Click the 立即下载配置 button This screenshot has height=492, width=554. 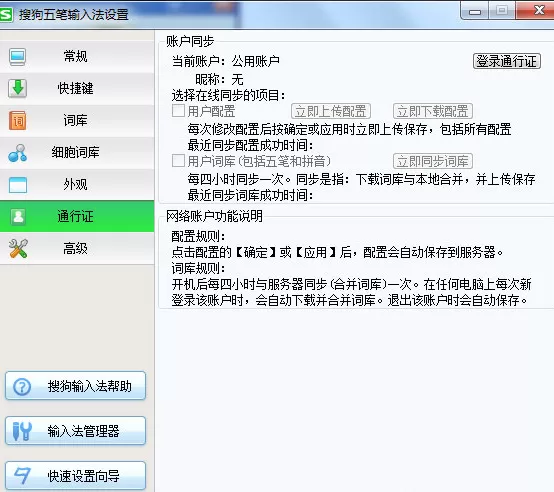point(433,111)
